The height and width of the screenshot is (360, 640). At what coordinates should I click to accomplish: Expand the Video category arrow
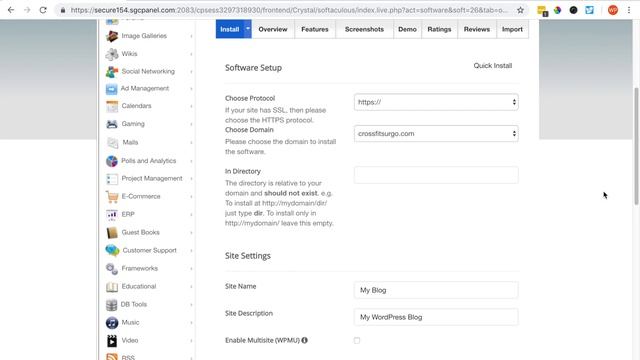tap(191, 340)
